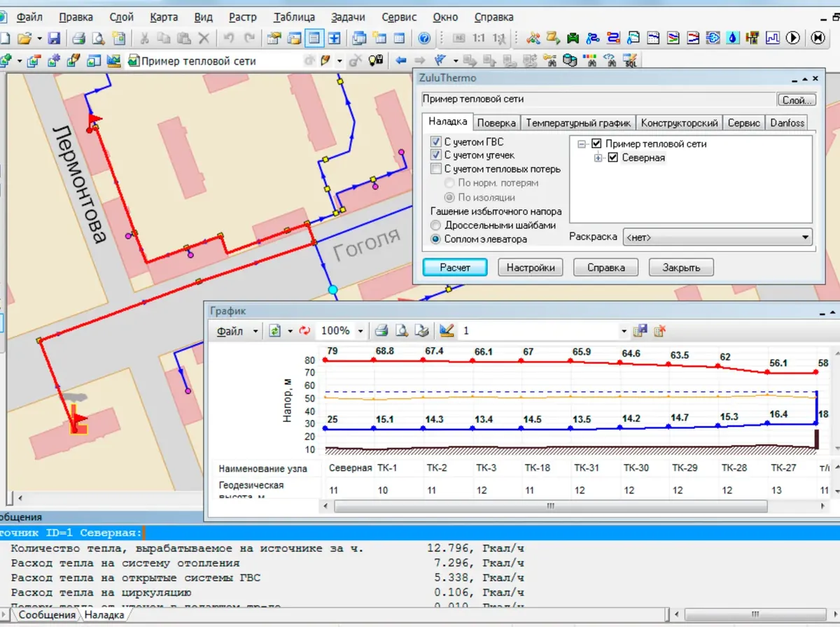The image size is (840, 627).
Task: Click the blue Help question mark icon
Action: coord(423,38)
